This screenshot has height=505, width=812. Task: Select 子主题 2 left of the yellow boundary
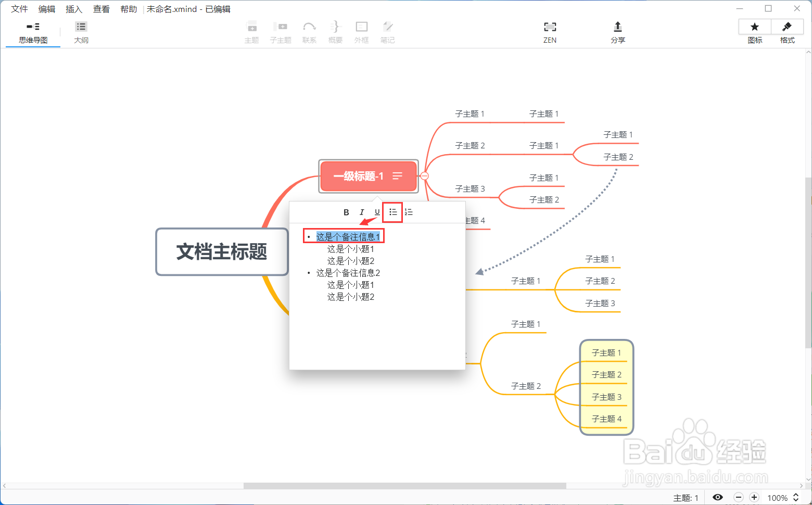click(526, 386)
